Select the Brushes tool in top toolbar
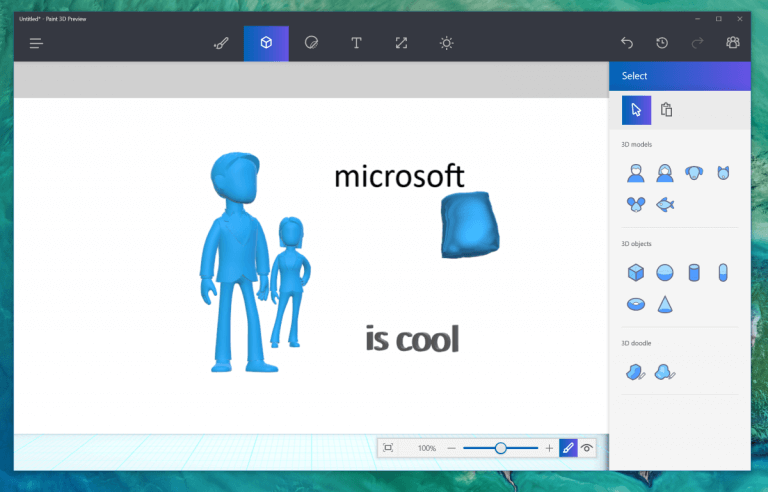768x492 pixels. pos(221,43)
